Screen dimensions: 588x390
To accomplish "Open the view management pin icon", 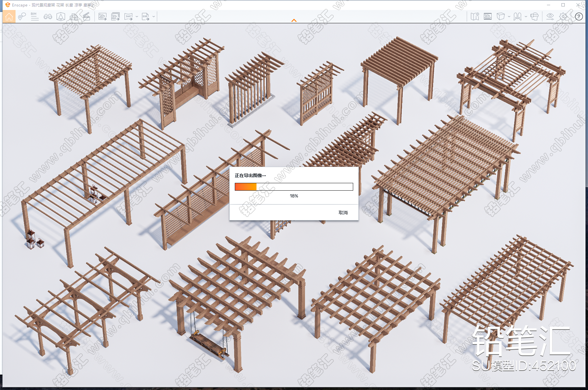I will pos(22,16).
